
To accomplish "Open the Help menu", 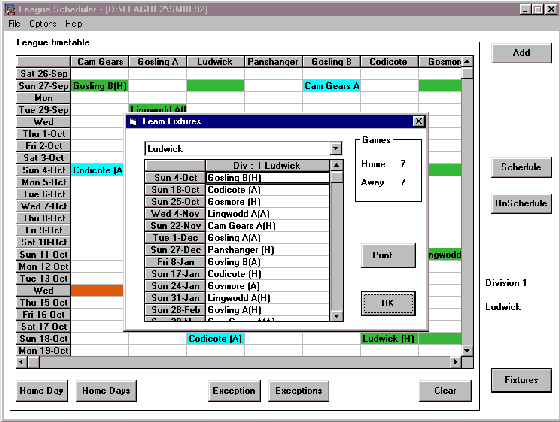I will pos(74,24).
